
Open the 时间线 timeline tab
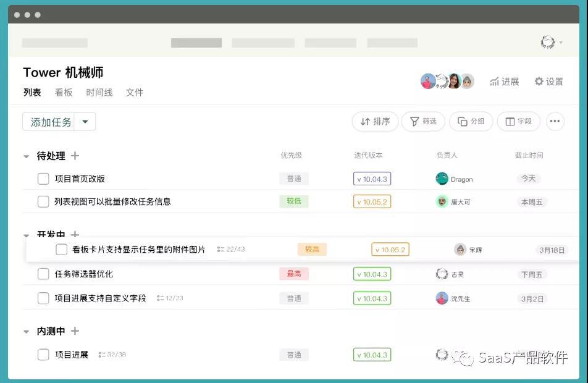99,92
